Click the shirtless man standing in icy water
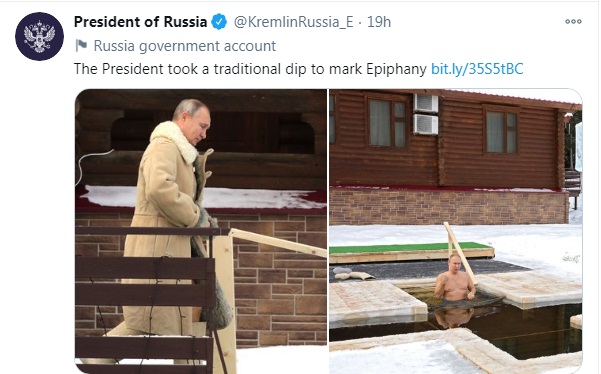The height and width of the screenshot is (374, 601). (x=455, y=280)
